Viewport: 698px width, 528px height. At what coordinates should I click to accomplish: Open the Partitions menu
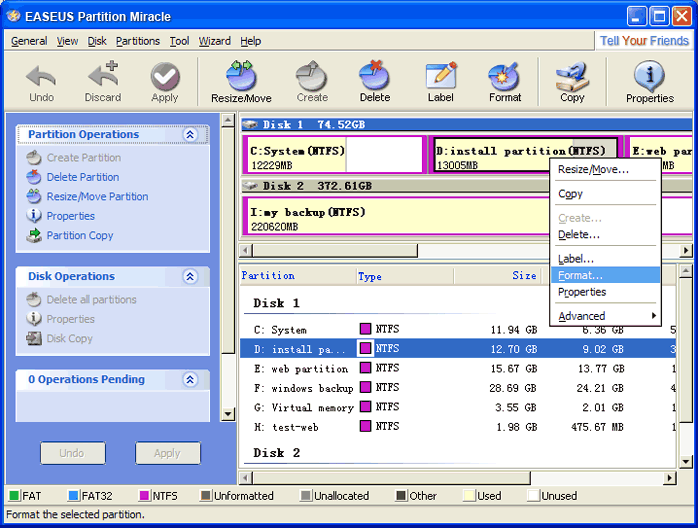pyautogui.click(x=137, y=41)
